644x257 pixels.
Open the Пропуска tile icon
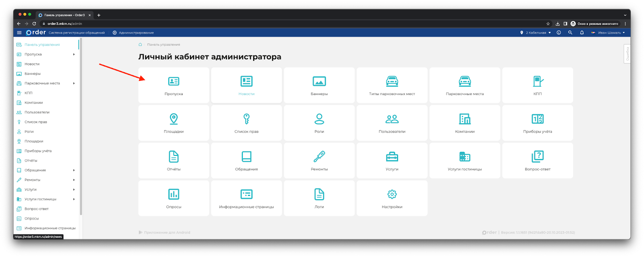(x=173, y=82)
